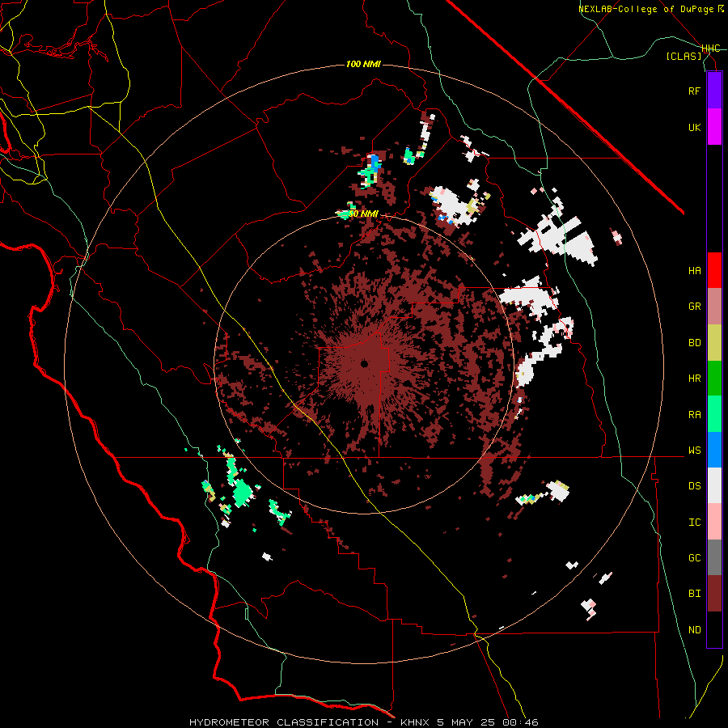728x728 pixels.
Task: Click the GC gray legend swatch
Action: click(x=714, y=557)
